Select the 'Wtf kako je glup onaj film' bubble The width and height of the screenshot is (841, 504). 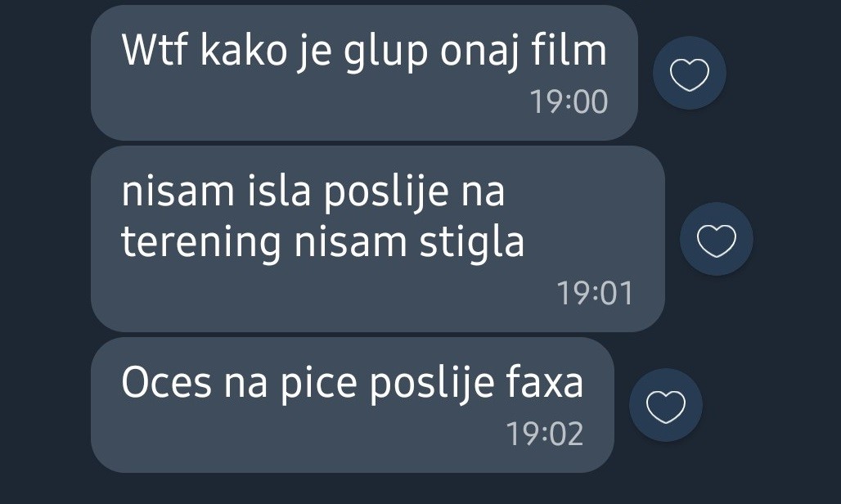364,73
